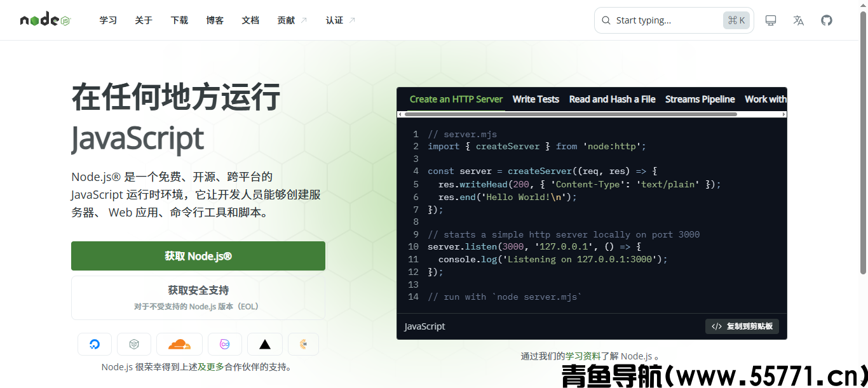Open the 认证 external link

tap(341, 20)
